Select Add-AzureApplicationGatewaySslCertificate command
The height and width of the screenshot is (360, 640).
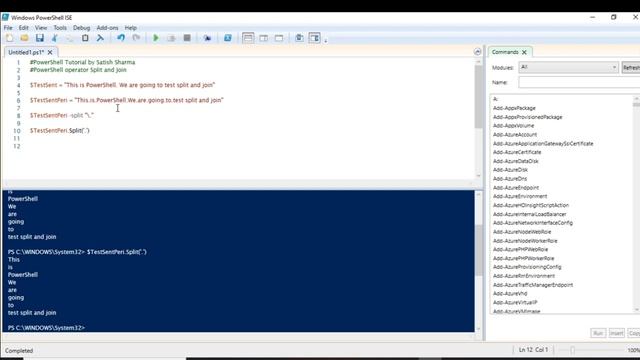click(543, 144)
